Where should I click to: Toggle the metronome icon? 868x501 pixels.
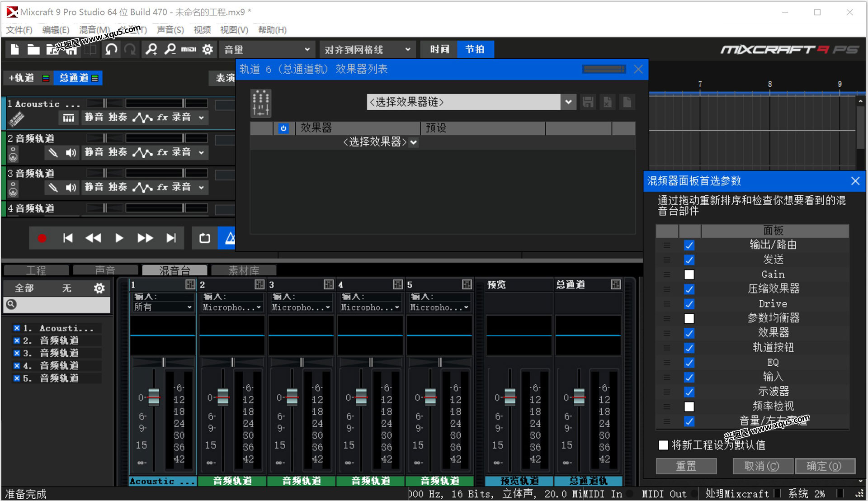[230, 238]
